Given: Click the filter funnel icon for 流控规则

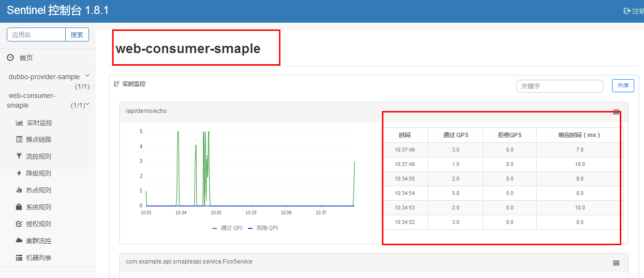Looking at the screenshot, I should coord(19,156).
